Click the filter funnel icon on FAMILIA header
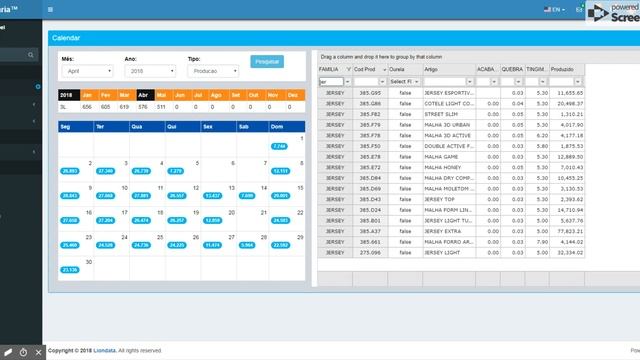 349,69
